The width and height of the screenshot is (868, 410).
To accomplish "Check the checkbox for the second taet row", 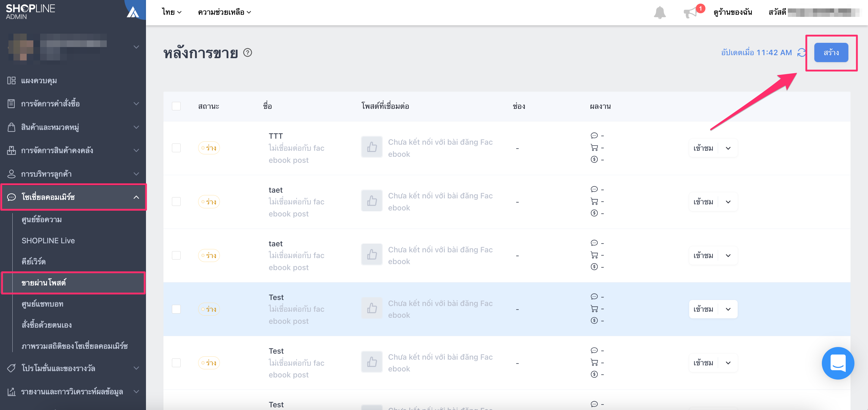I will (176, 255).
